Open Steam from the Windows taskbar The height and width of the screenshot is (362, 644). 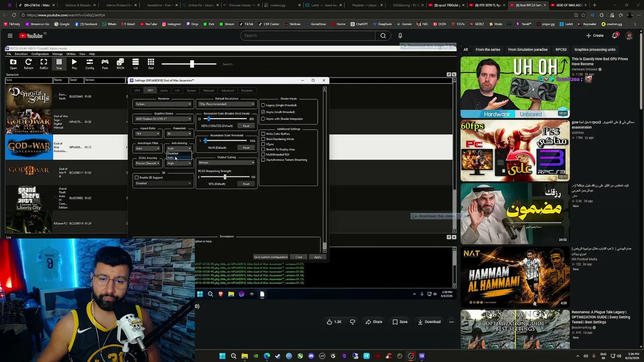click(278, 356)
